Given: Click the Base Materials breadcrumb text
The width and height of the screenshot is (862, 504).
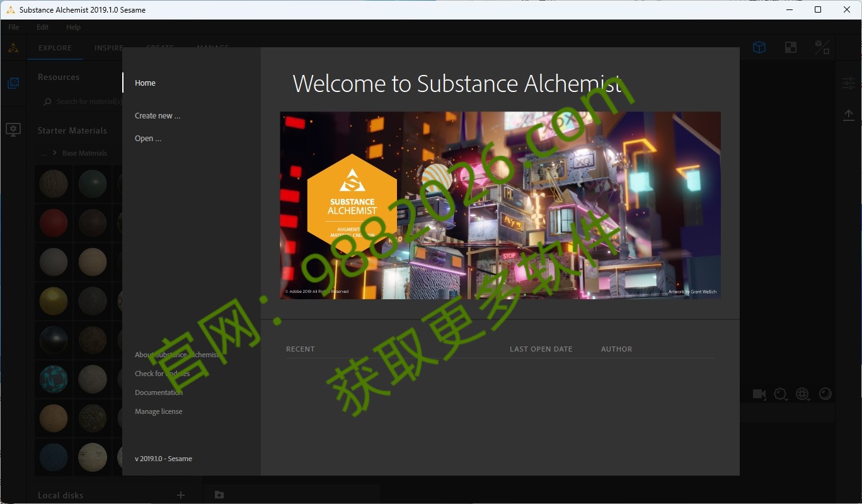Looking at the screenshot, I should (84, 153).
